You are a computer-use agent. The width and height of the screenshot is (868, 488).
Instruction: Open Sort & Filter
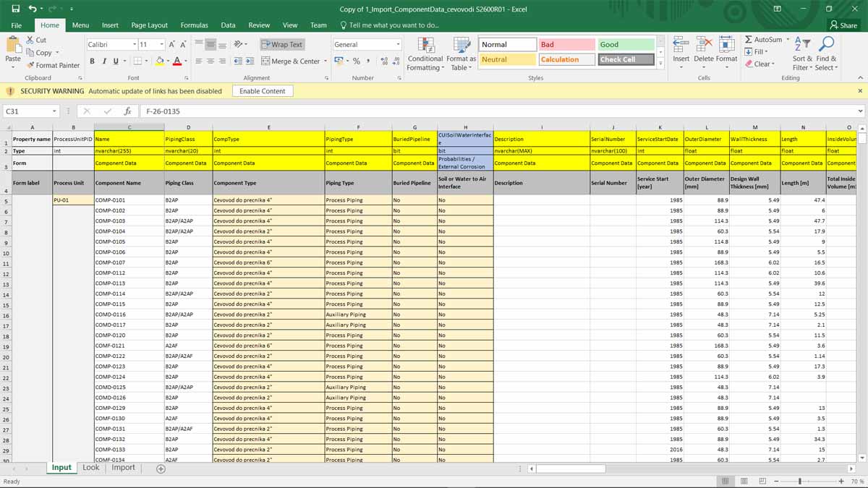tap(803, 53)
